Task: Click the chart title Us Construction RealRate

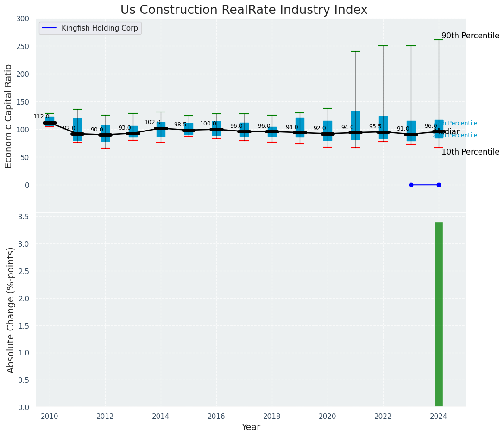Action: [x=244, y=10]
